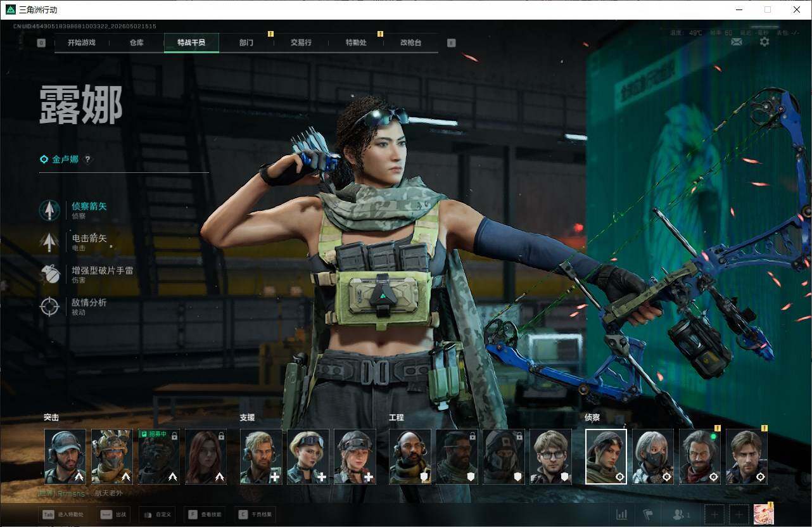
Task: Select the 侦察箭矢 skill icon
Action: [49, 210]
